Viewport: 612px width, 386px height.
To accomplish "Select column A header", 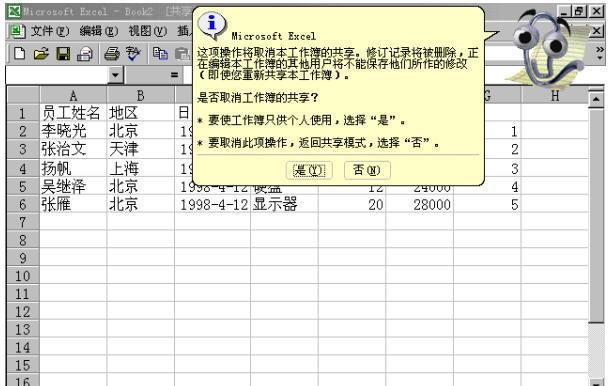I will 73,95.
